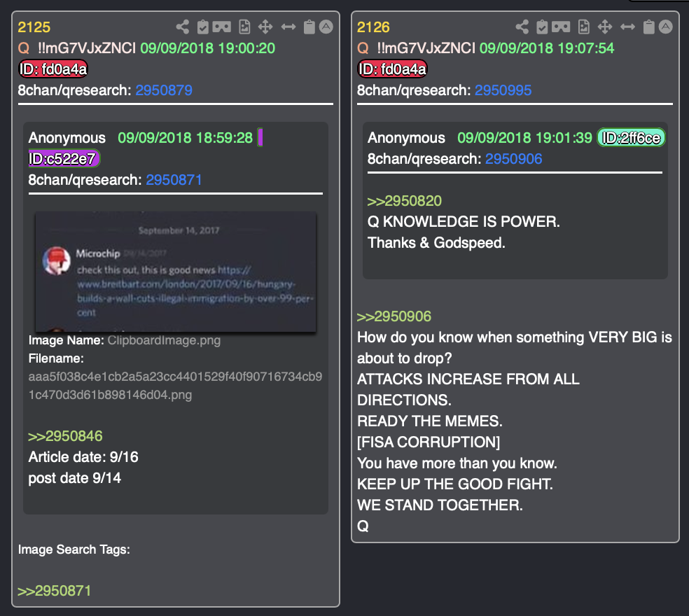Viewport: 689px width, 616px height.
Task: Click the VR goggles icon on post 2126
Action: pyautogui.click(x=561, y=27)
